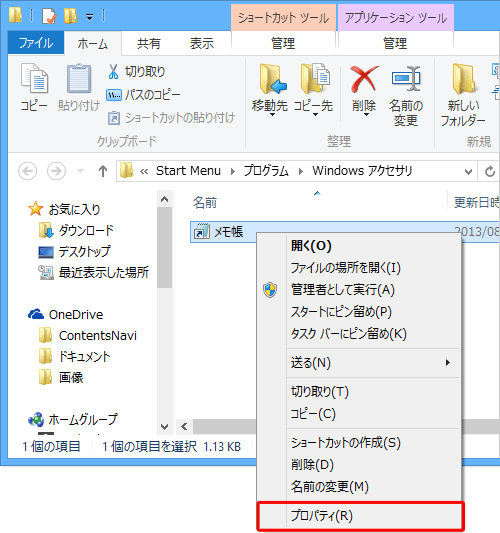500x533 pixels.
Task: Open 送る(N) submenu
Action: point(359,363)
